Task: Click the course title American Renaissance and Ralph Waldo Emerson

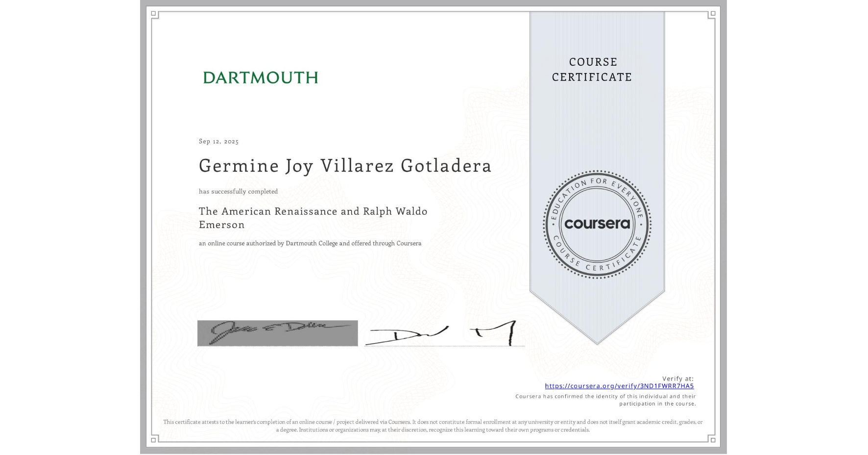Action: point(313,218)
